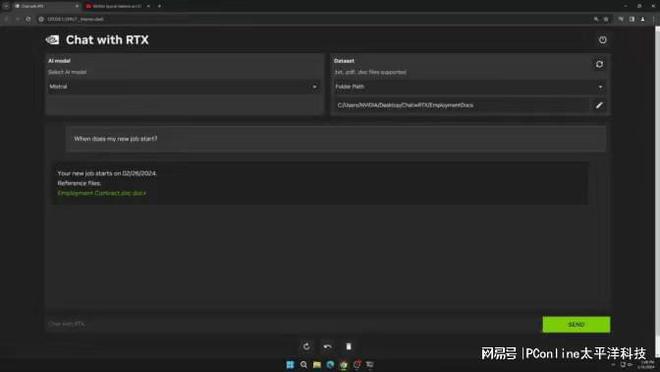660x372 pixels.
Task: Regenerate the last response with retry icon
Action: (x=306, y=346)
